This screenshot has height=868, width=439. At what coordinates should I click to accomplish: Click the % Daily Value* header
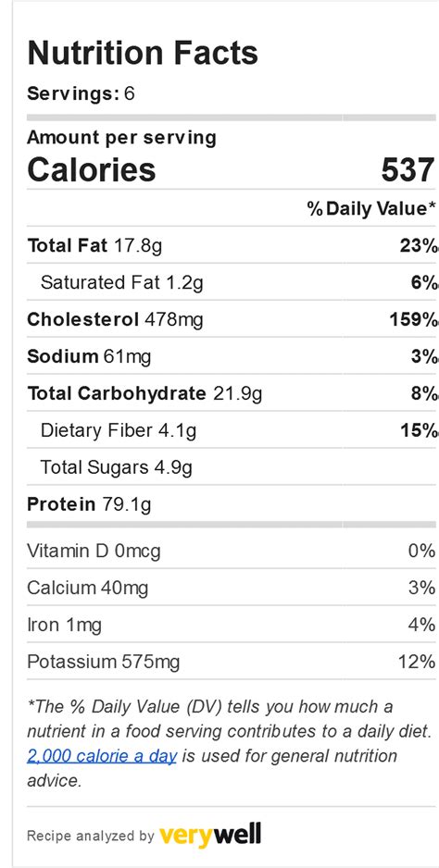pos(368,209)
